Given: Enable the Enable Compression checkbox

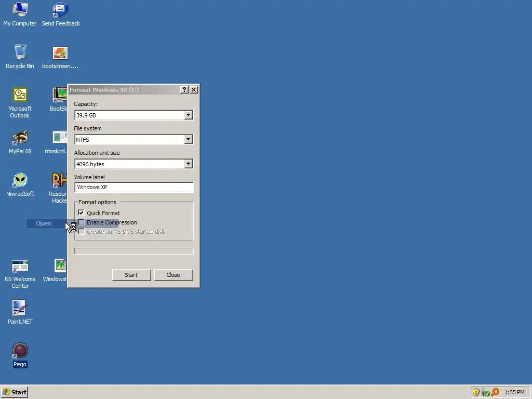Looking at the screenshot, I should click(x=81, y=222).
